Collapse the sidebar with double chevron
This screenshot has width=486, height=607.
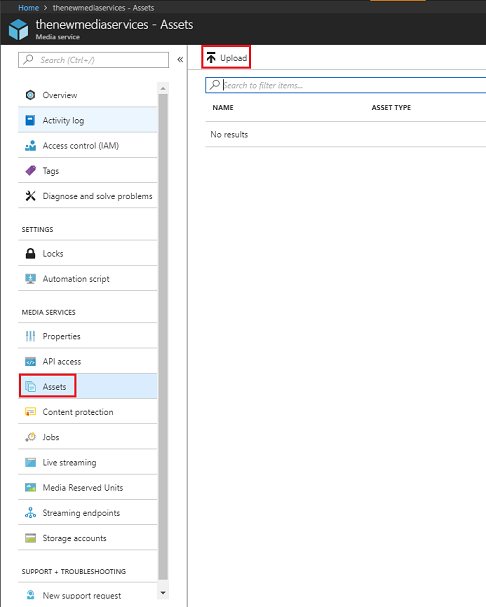pos(180,60)
